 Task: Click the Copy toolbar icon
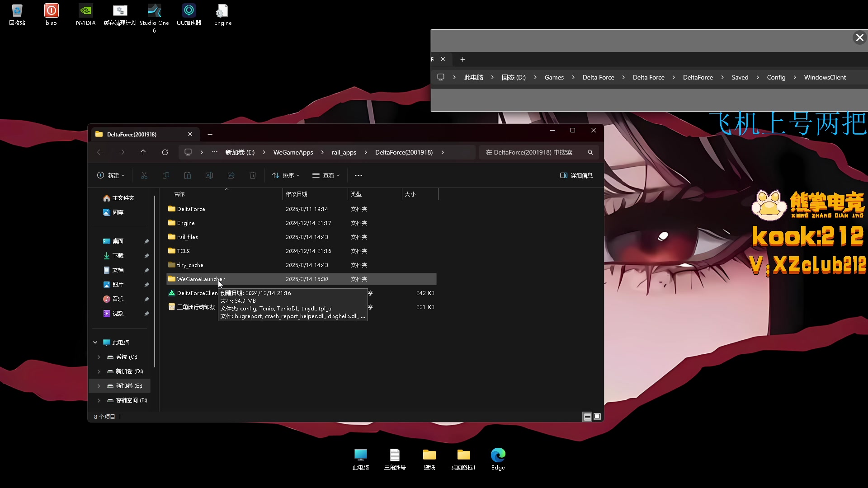166,175
